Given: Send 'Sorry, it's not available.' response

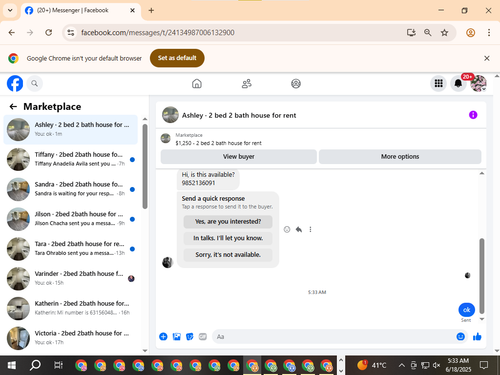Looking at the screenshot, I should click(x=228, y=255).
